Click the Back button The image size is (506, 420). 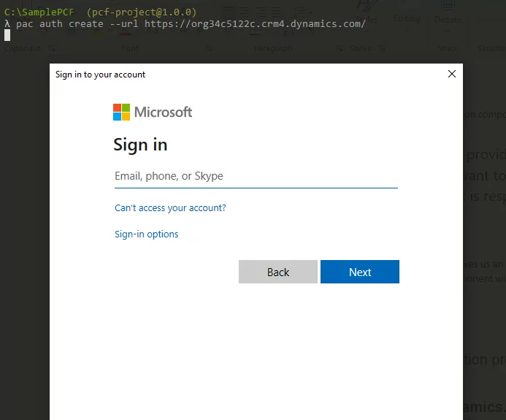coord(278,272)
